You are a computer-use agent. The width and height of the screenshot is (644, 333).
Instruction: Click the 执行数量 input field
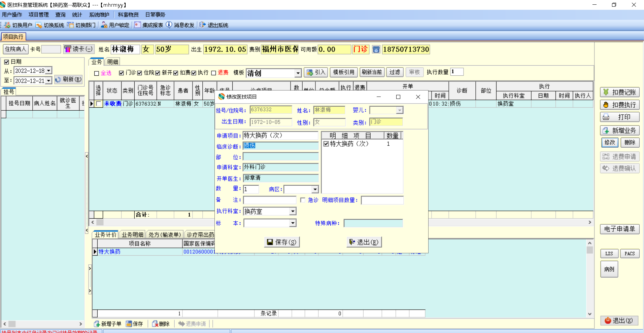(457, 72)
